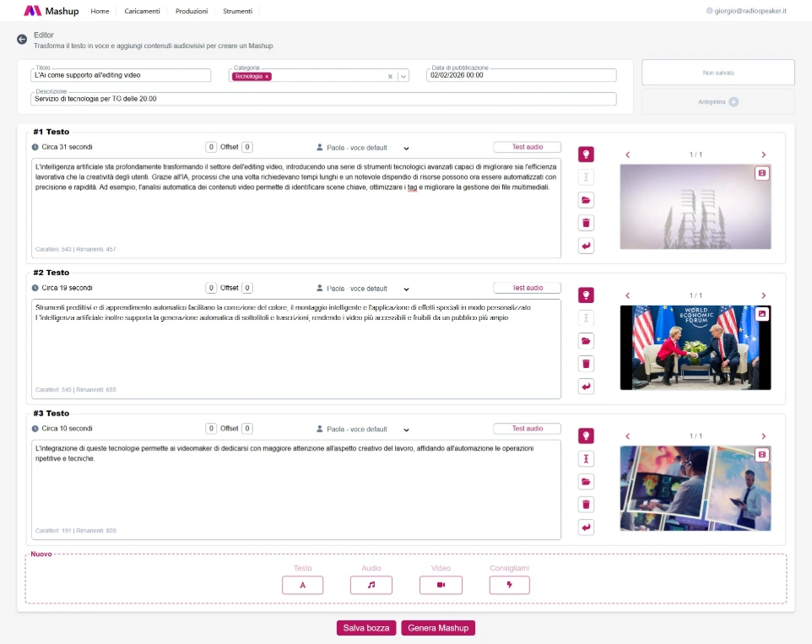Click the Titolo input field
The image size is (812, 644).
(x=121, y=75)
